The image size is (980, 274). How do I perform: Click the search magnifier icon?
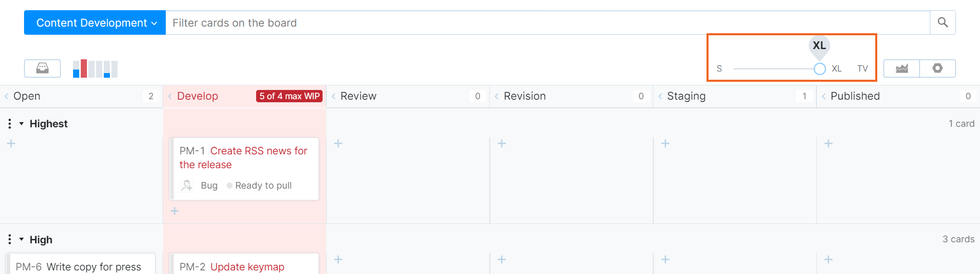(942, 22)
